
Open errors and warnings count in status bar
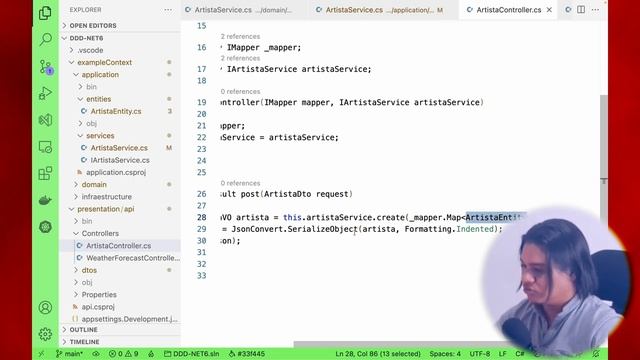[124, 354]
